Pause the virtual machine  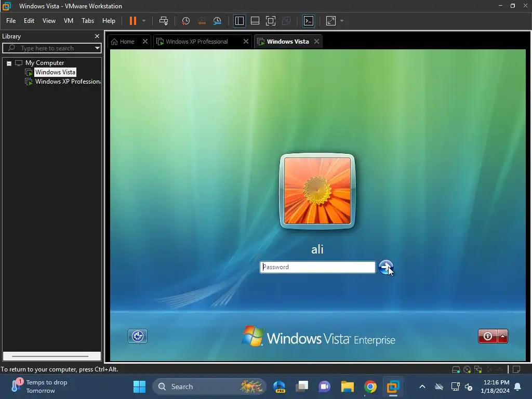coord(133,21)
